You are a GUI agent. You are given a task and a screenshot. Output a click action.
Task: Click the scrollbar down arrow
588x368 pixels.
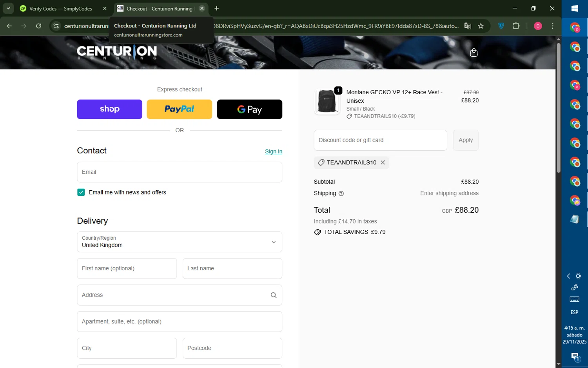click(559, 364)
